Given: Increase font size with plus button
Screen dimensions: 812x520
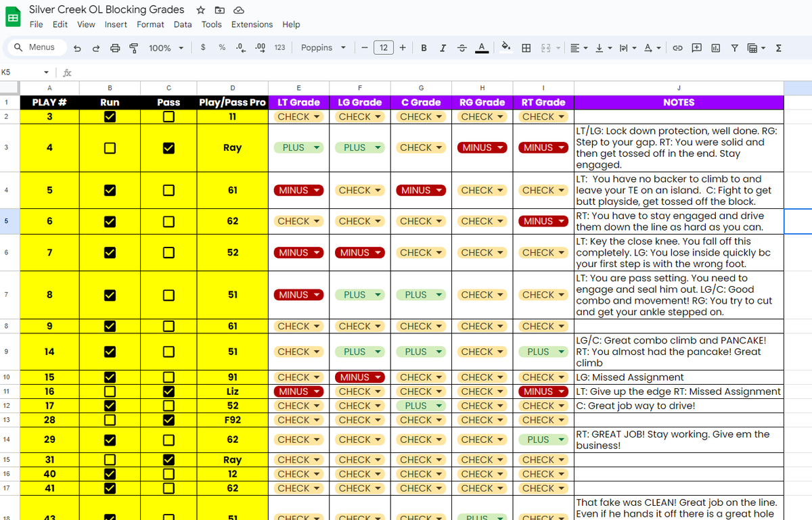Looking at the screenshot, I should tap(403, 48).
